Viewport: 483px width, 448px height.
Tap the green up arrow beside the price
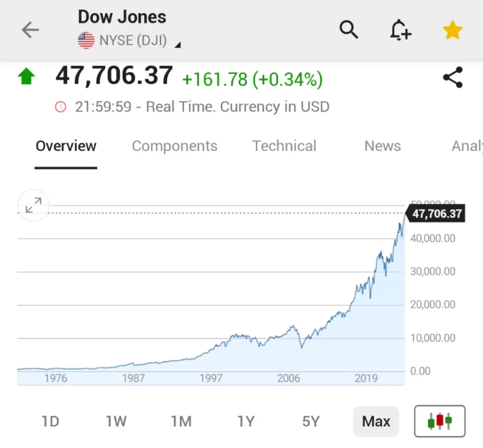(26, 76)
